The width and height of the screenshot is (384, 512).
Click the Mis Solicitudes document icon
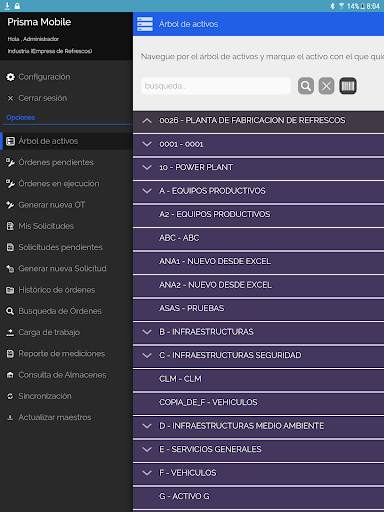10,226
